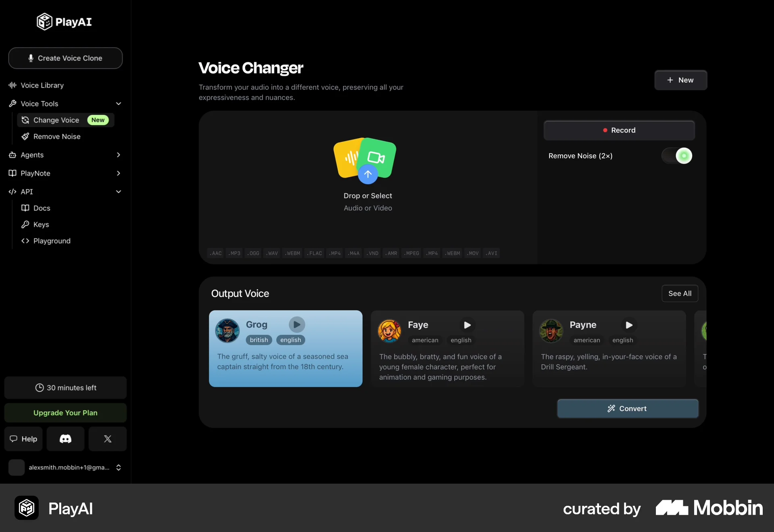Toggle Remove Noise (2x) switch off

[x=676, y=156]
